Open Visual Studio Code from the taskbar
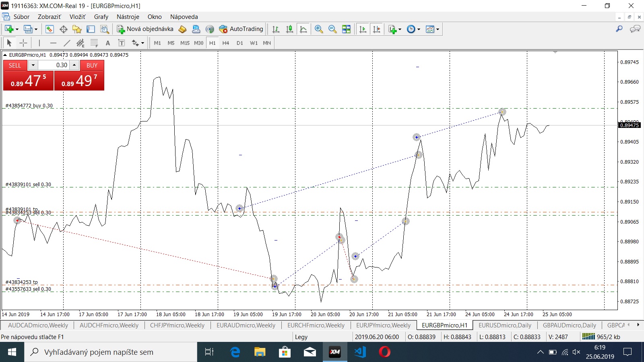The image size is (644, 362). [359, 352]
